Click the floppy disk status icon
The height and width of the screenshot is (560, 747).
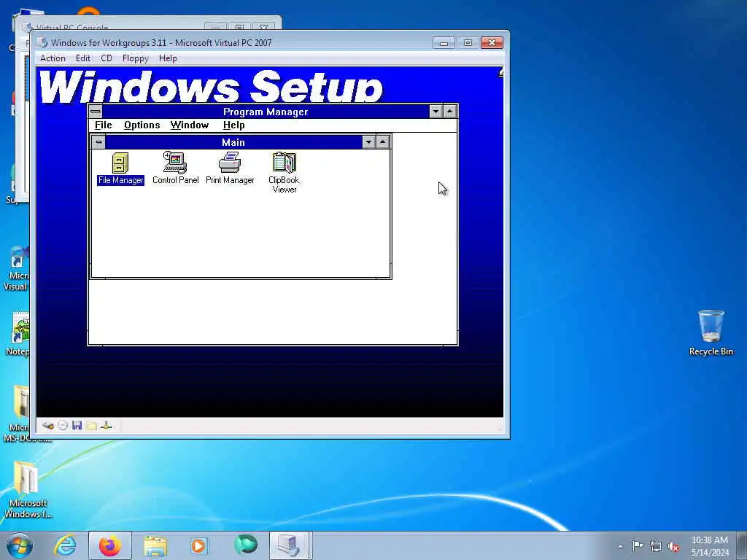coord(77,425)
